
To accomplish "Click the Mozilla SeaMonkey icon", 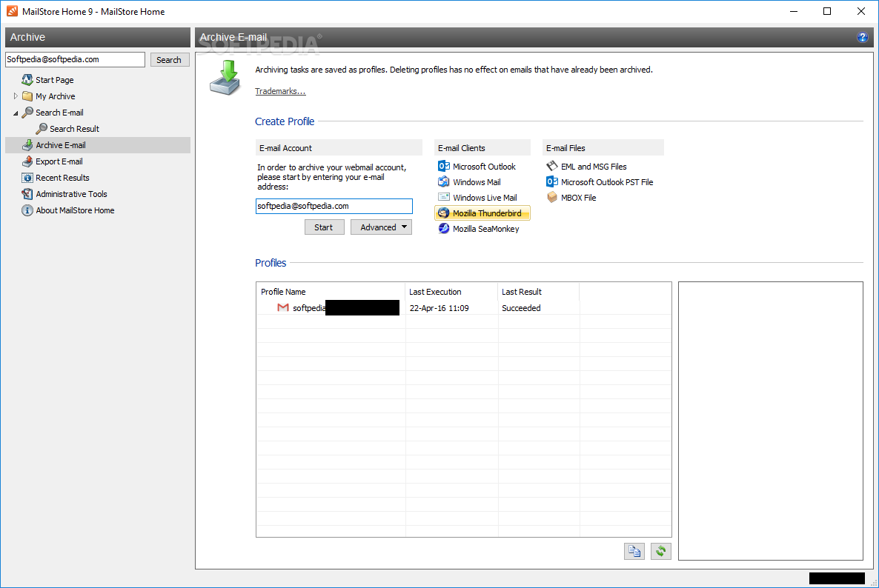I will point(443,229).
